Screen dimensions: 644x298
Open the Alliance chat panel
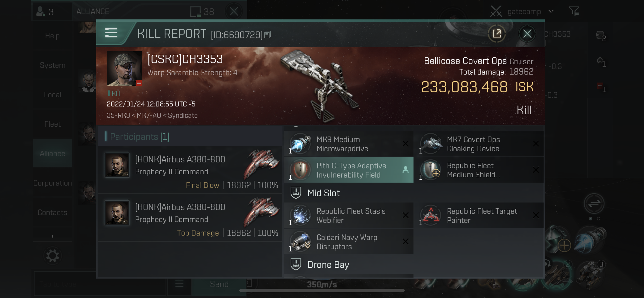[x=52, y=153]
